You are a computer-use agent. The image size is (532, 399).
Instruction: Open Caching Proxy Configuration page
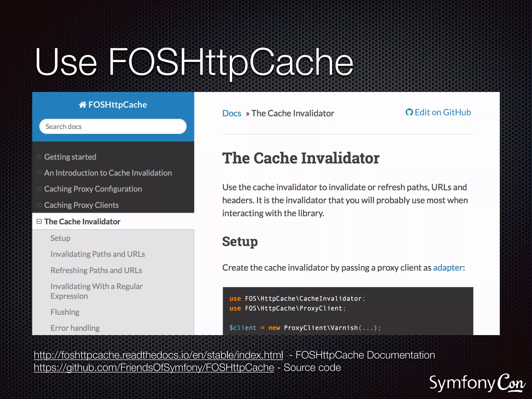(93, 189)
